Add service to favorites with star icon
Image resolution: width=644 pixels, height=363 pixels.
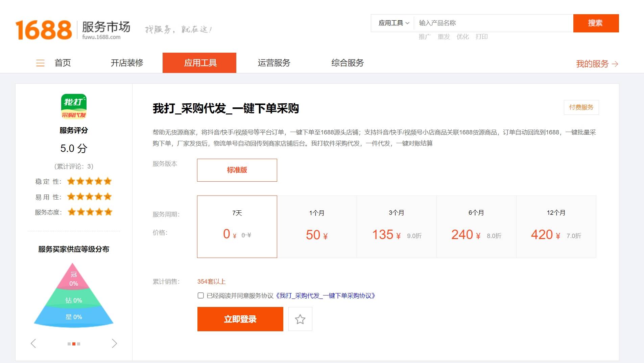click(x=300, y=319)
